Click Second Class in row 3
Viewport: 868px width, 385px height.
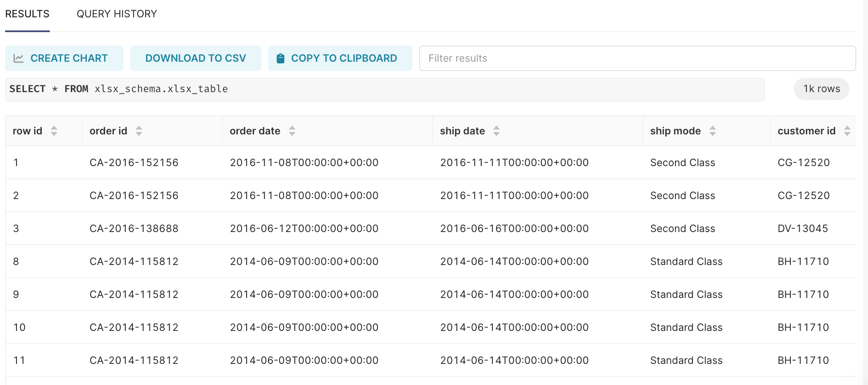[x=683, y=229]
